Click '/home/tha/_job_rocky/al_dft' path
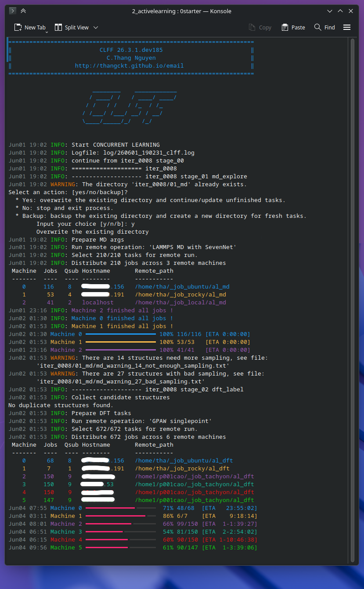Viewport: 364px width, 589px height. 182,469
